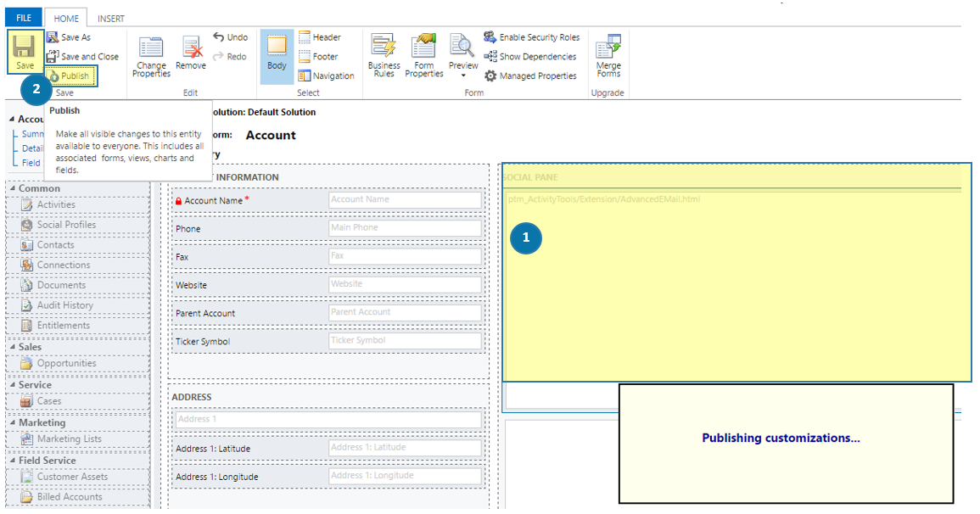Collapse the Sales navigation group
The width and height of the screenshot is (980, 514).
[x=12, y=347]
